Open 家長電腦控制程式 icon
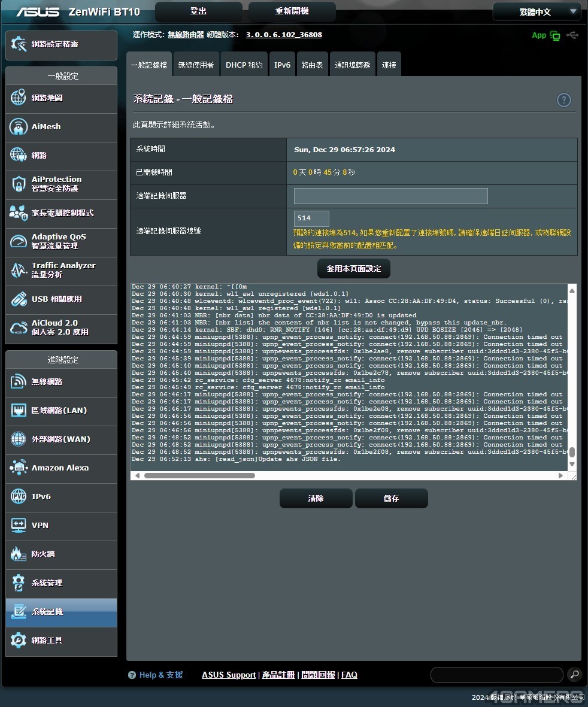Image resolution: width=588 pixels, height=707 pixels. 19,213
